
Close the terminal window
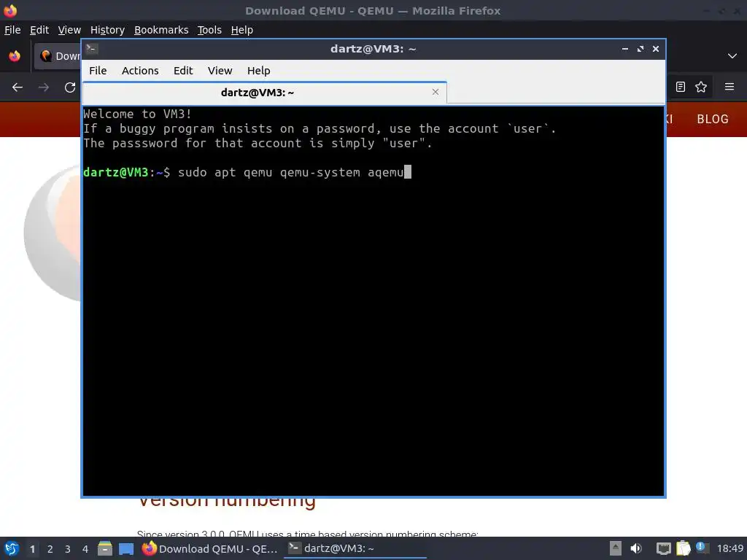tap(656, 49)
